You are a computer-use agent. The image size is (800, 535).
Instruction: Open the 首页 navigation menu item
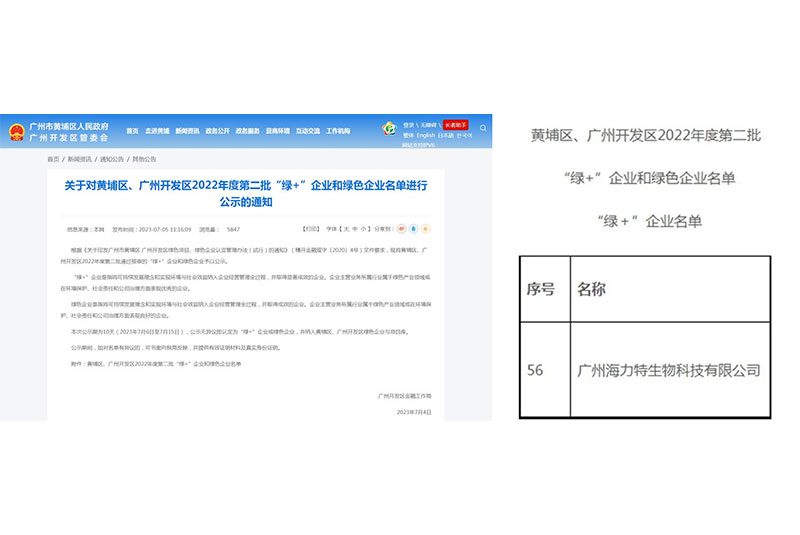pos(132,131)
